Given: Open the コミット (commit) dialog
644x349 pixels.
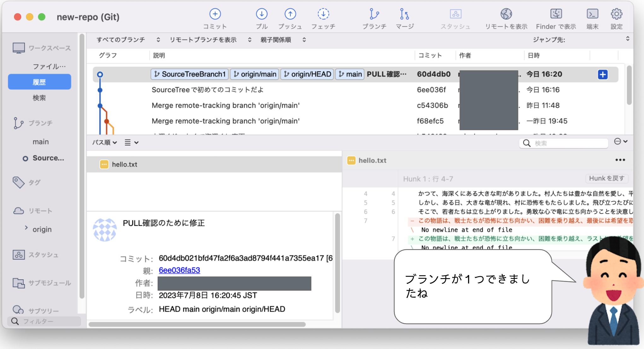Looking at the screenshot, I should coord(215,17).
